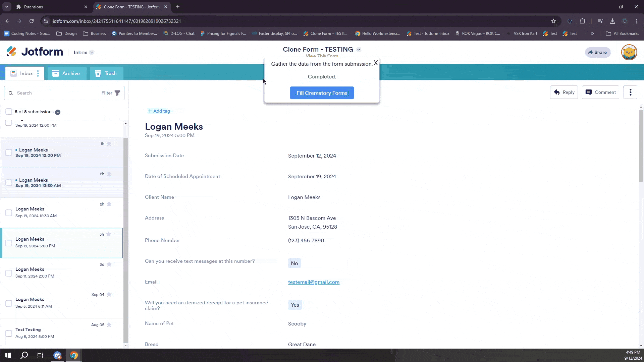Screen dimensions: 644x362
Task: Click the Share icon
Action: coord(591,52)
